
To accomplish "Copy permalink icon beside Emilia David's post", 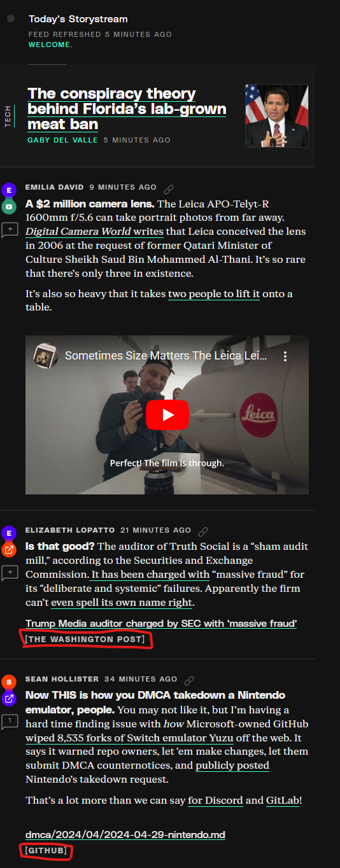I will tap(169, 189).
